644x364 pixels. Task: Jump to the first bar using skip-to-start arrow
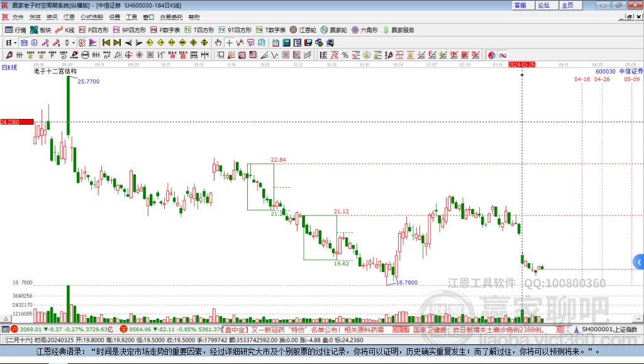[x=106, y=43]
